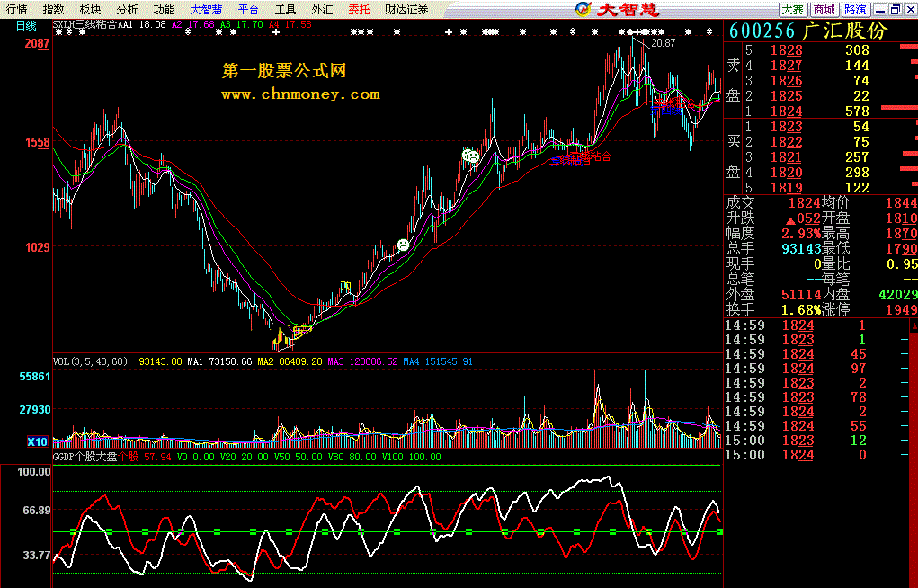Click the 1558 price axis label
This screenshot has width=918, height=588.
pyautogui.click(x=38, y=142)
